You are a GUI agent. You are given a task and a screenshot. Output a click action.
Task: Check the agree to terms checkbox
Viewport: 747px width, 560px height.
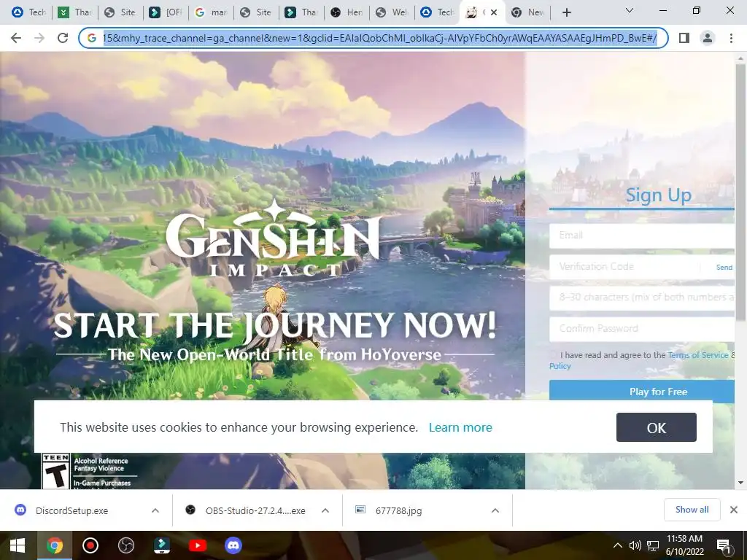553,355
